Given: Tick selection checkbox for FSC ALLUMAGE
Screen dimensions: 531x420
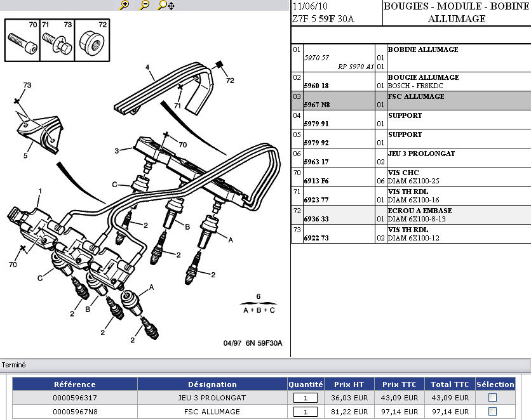Looking at the screenshot, I should (492, 412).
